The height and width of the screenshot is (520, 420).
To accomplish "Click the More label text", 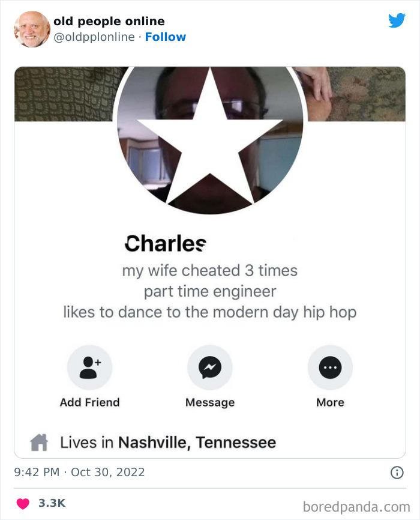I will point(330,402).
